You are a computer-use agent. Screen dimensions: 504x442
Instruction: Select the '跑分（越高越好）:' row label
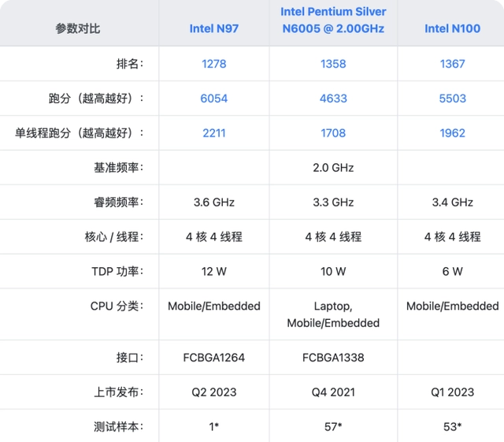pos(96,98)
